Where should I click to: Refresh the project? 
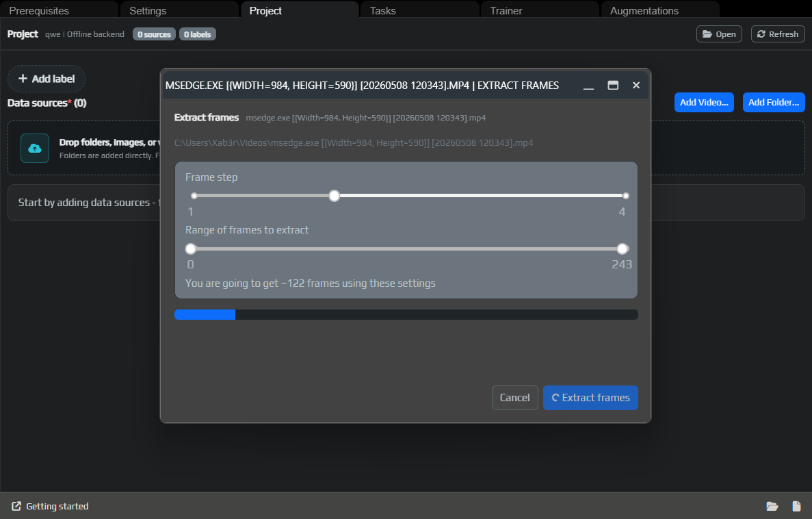[x=778, y=34]
